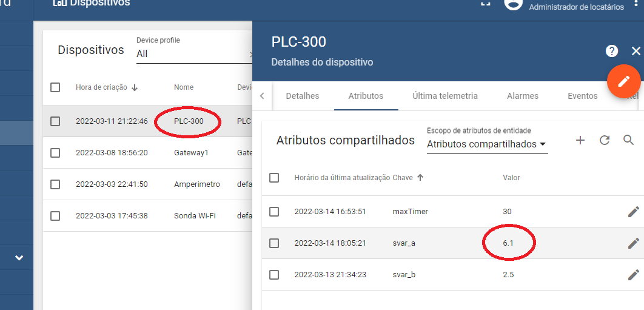Select the Amperimetro device name

click(x=197, y=184)
